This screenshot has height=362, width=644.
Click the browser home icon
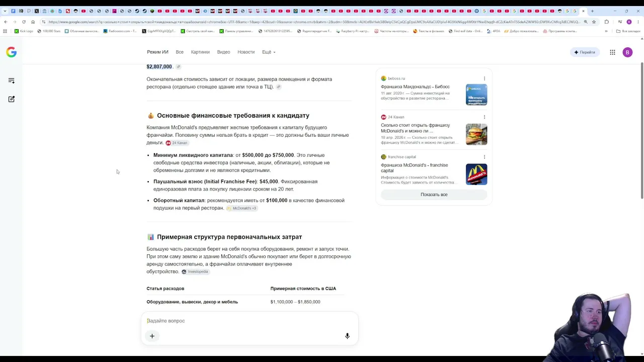[x=33, y=22]
